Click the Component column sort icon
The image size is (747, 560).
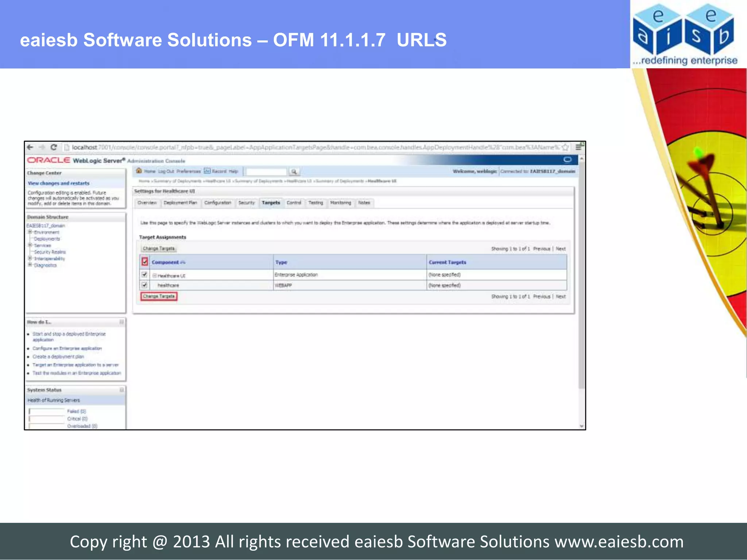183,262
